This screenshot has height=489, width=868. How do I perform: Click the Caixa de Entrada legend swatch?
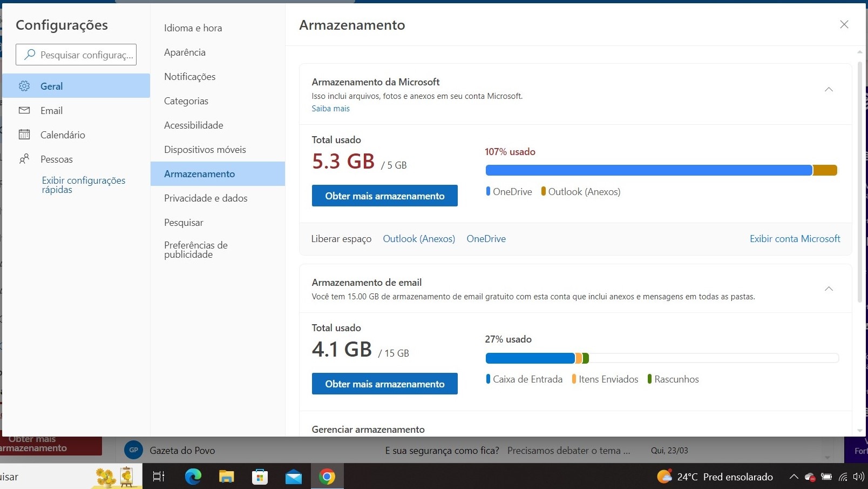(x=488, y=379)
